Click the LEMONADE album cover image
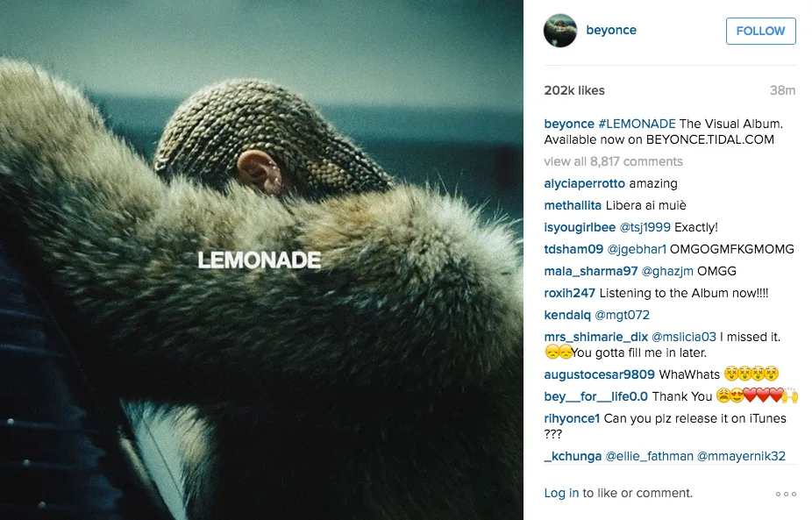This screenshot has width=812, height=520. [261, 260]
